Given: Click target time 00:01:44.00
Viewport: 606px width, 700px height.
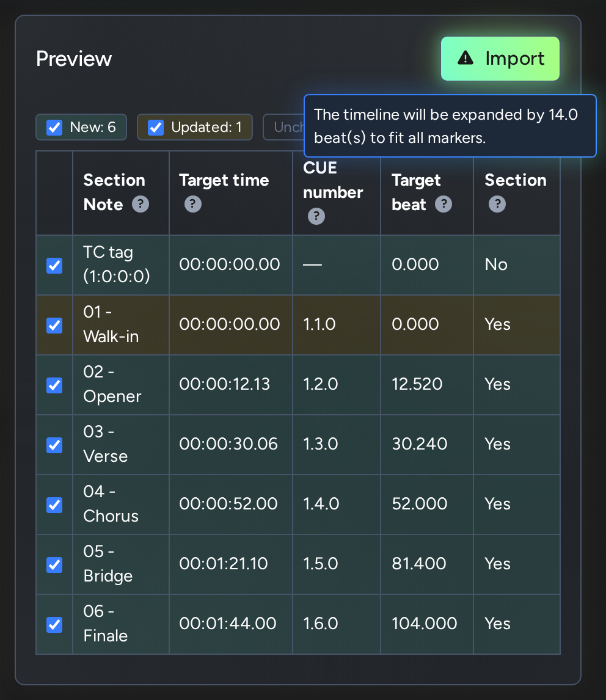Looking at the screenshot, I should (x=228, y=623).
